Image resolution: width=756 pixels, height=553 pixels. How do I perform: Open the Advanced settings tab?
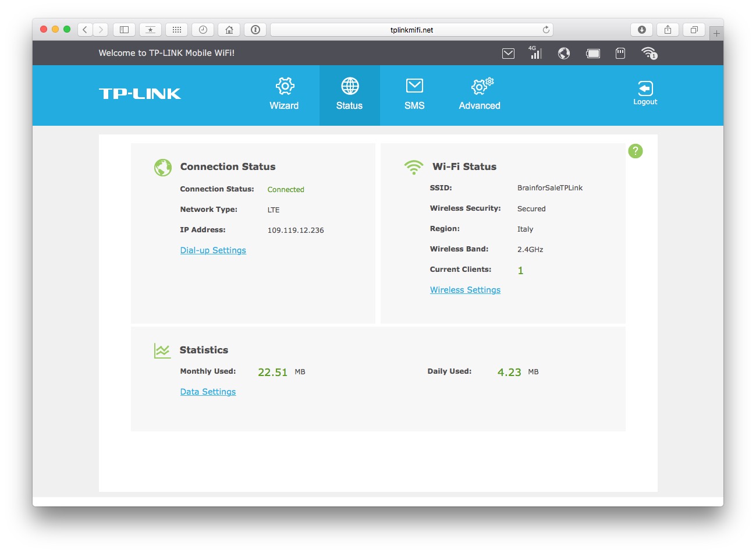480,95
